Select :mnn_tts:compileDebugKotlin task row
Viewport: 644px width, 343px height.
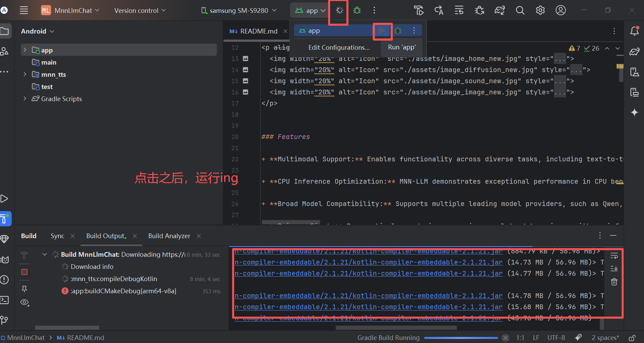pos(114,279)
